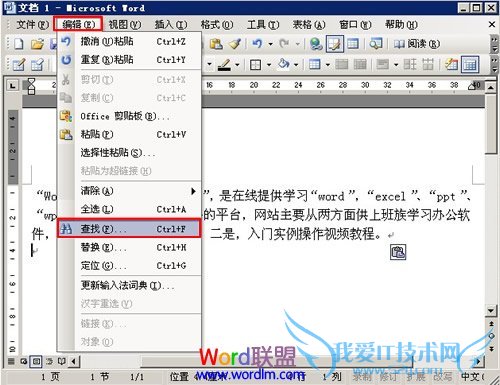Click the Eraser icon beside Draw Table
The height and width of the screenshot is (385, 500).
[x=37, y=64]
